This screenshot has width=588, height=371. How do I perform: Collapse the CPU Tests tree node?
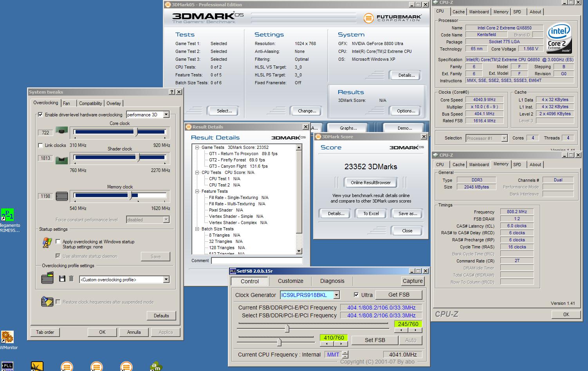197,173
